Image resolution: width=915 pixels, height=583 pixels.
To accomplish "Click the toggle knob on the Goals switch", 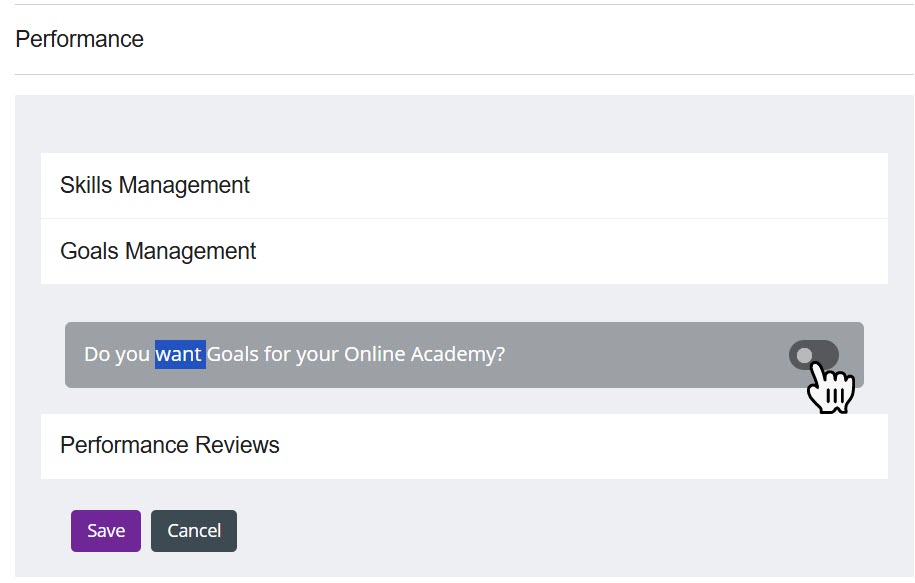I will (x=806, y=355).
